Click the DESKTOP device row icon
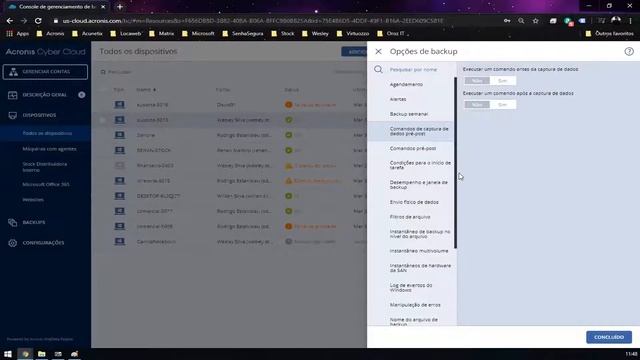 point(120,196)
